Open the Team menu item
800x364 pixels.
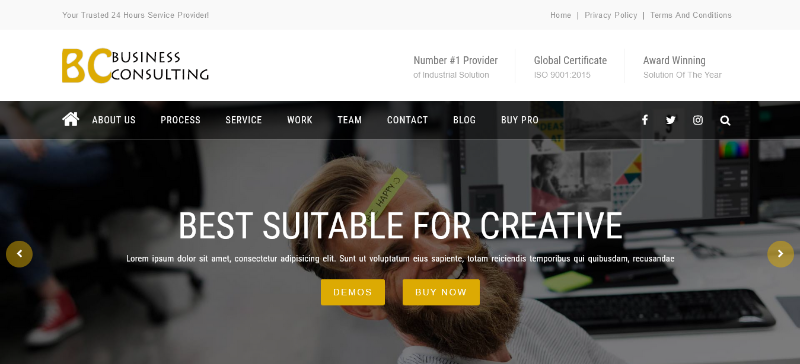pyautogui.click(x=349, y=120)
